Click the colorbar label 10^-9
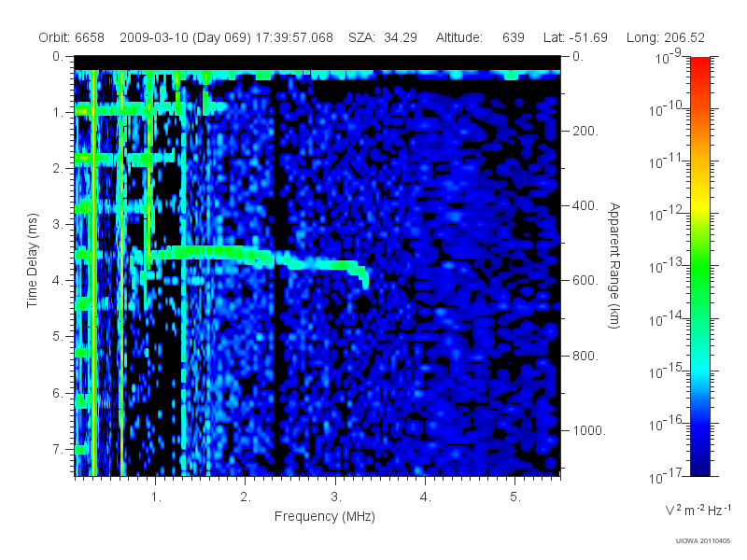Image resolution: width=747 pixels, height=560 pixels. click(669, 57)
